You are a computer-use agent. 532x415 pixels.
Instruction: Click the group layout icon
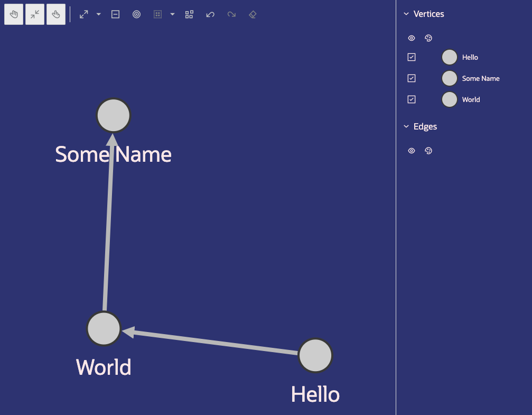coord(189,14)
